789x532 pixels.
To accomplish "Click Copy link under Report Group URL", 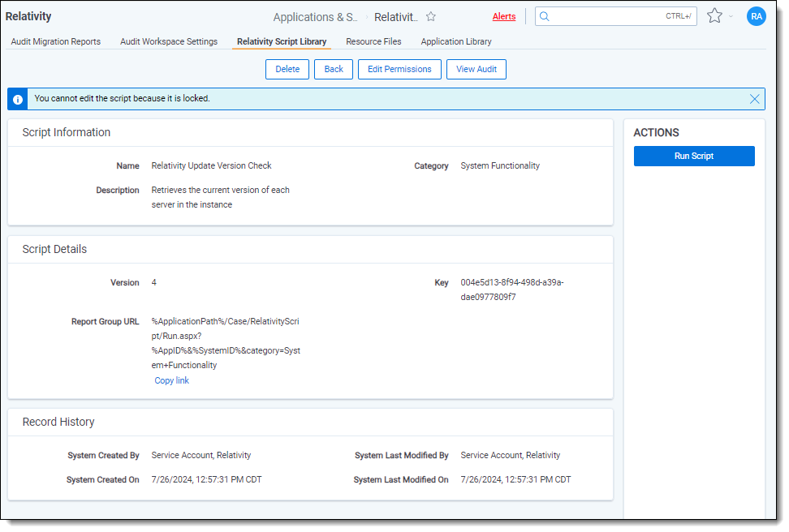I will tap(172, 380).
